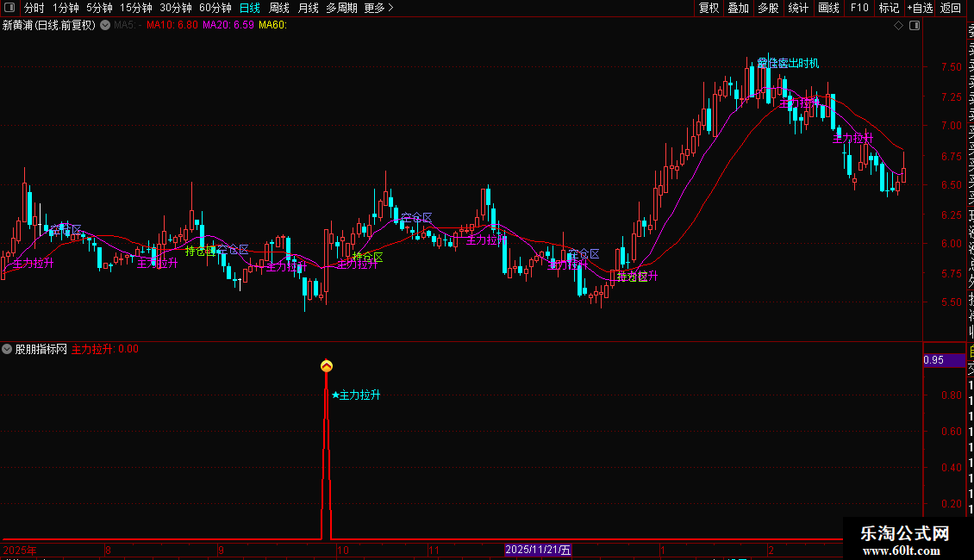This screenshot has height=560, width=974.
Task: Click the diamond icon above price axis
Action: click(898, 26)
